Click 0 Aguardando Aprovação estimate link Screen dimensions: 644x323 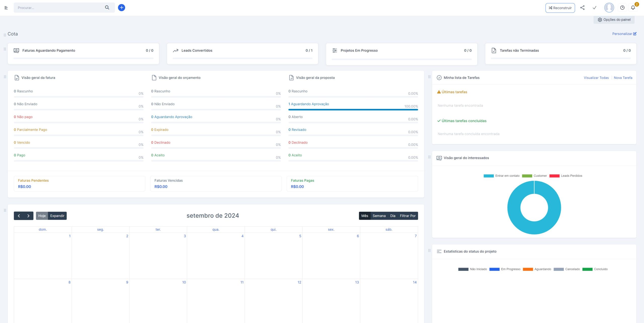click(172, 117)
